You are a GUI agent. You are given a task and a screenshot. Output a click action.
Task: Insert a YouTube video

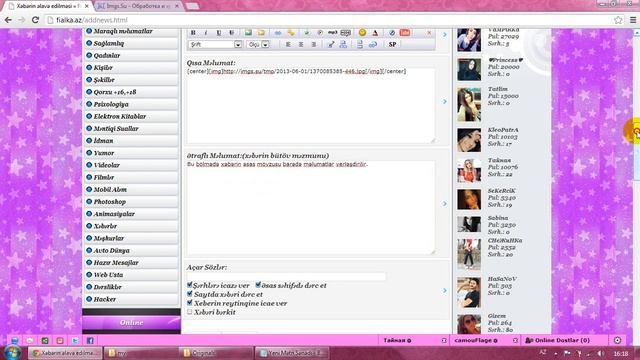(404, 33)
